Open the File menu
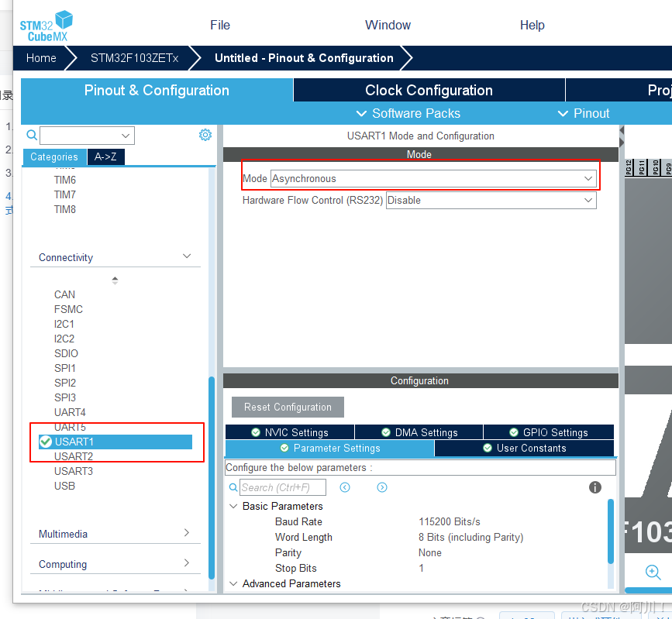672x619 pixels. tap(220, 26)
